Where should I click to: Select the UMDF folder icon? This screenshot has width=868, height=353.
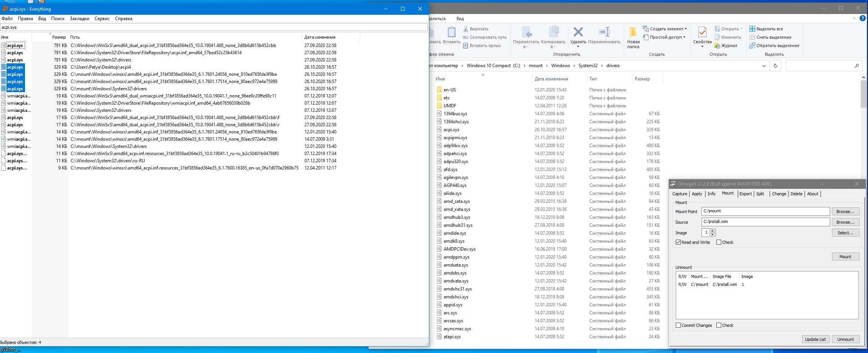[439, 106]
